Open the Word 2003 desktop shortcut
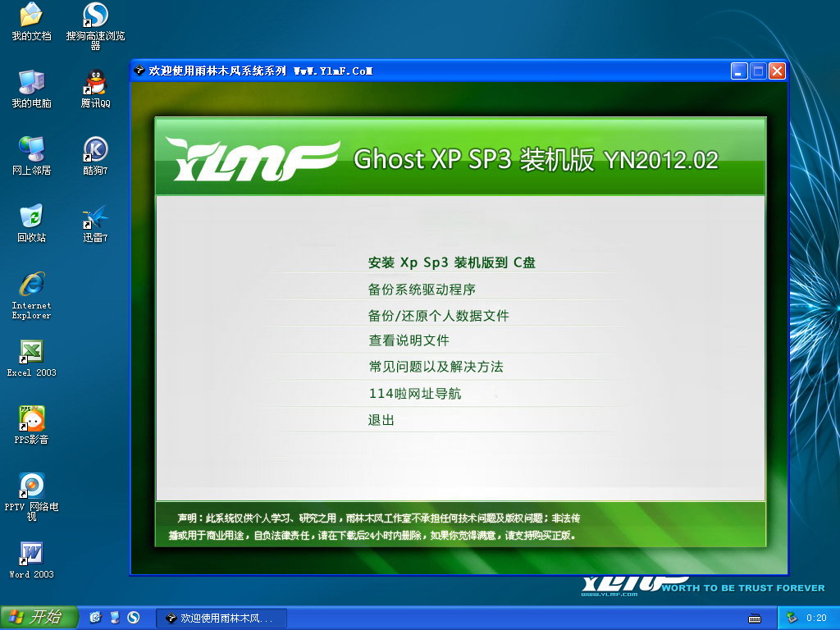The image size is (840, 630). pos(31,559)
